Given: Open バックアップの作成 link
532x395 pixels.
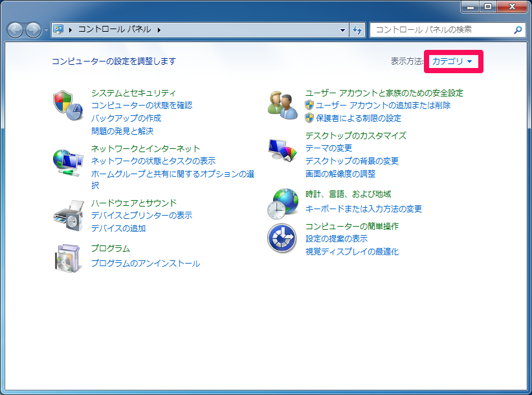Looking at the screenshot, I should 126,119.
